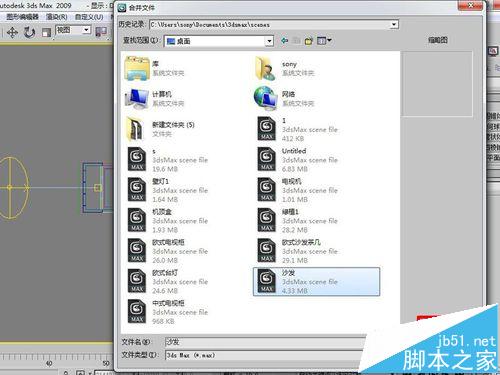Create a new folder using toolbar icon
This screenshot has height=375, width=500.
309,41
